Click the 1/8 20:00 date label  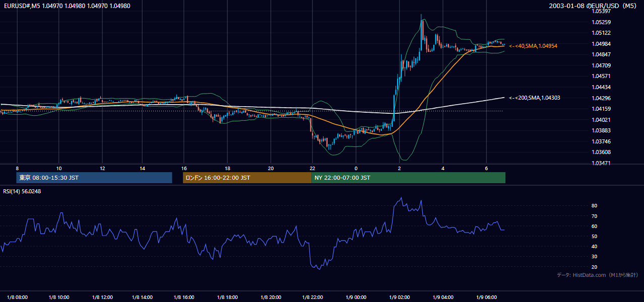pyautogui.click(x=271, y=297)
